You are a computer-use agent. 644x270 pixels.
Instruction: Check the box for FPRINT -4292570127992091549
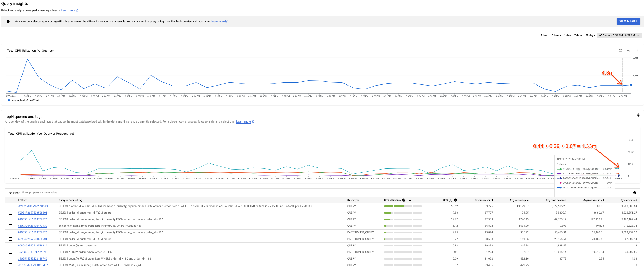10,206
